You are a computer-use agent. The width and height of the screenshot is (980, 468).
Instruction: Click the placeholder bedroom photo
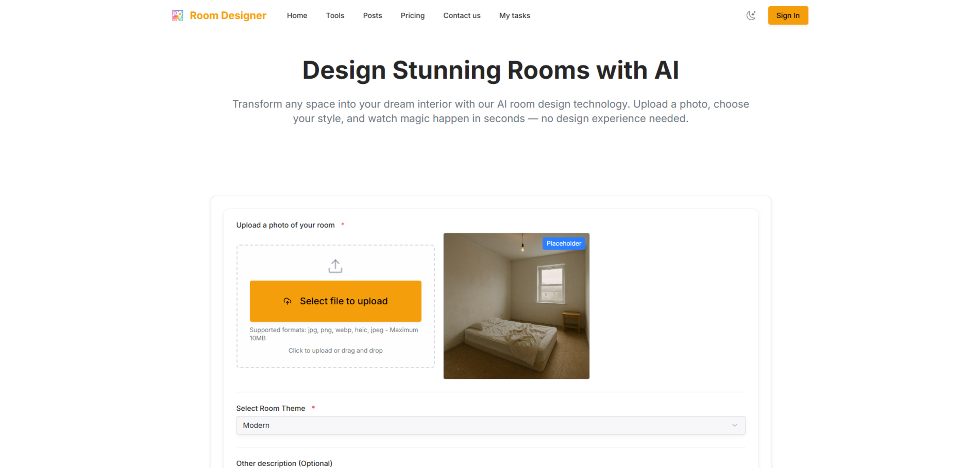click(x=516, y=306)
